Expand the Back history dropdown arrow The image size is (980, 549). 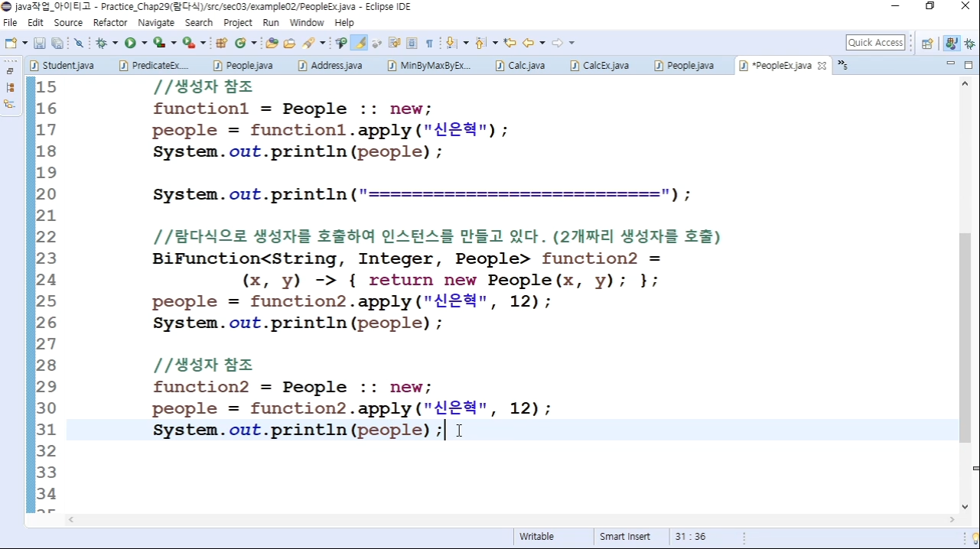[542, 43]
